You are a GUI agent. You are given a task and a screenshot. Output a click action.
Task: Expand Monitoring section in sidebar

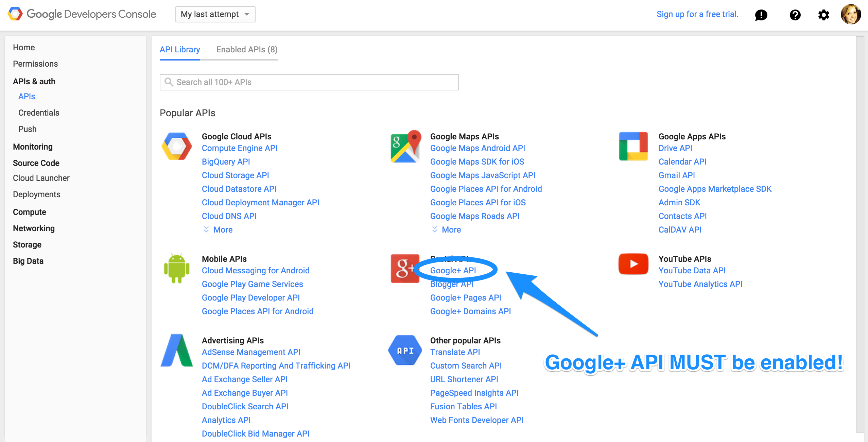[x=33, y=147]
